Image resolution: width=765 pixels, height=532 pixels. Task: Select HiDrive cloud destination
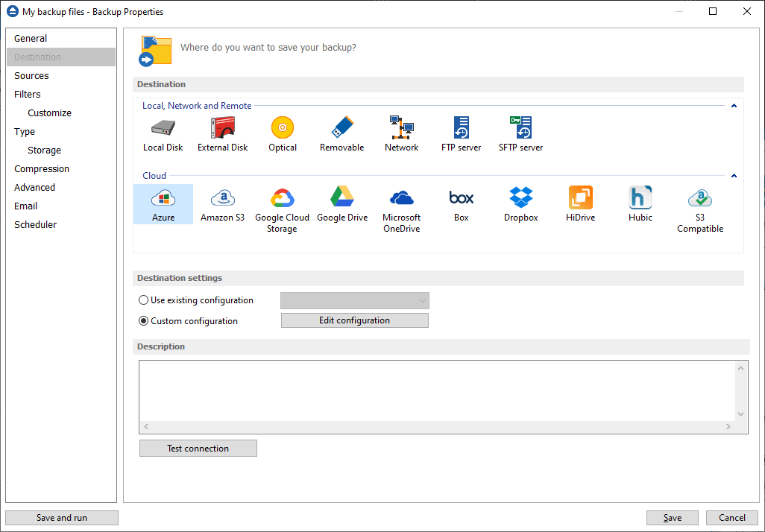coord(581,204)
